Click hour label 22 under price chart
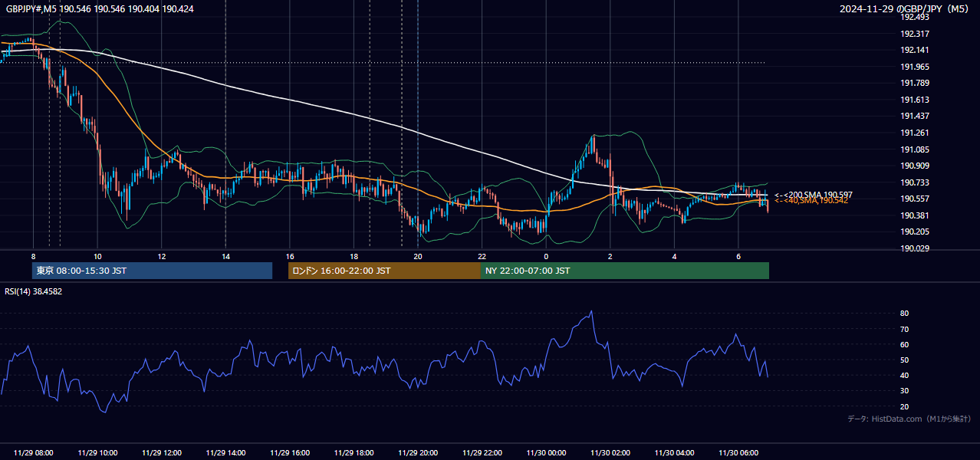Image resolution: width=980 pixels, height=460 pixels. 482,256
